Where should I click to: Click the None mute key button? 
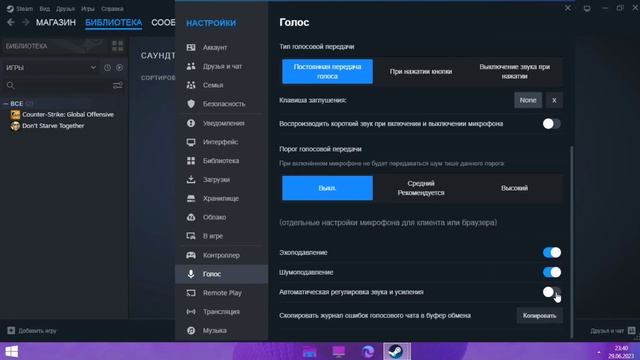tap(528, 100)
